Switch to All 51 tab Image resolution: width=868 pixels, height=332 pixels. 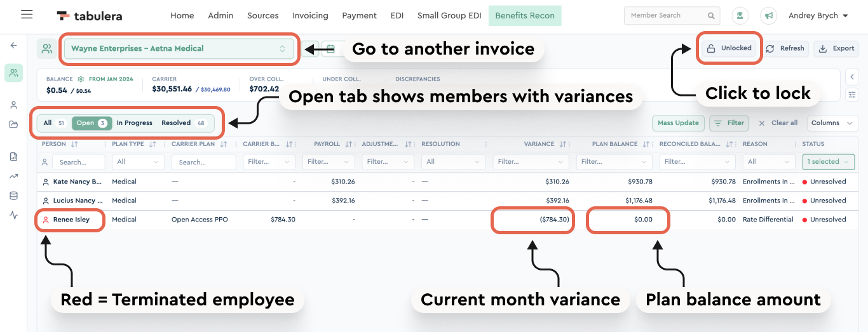pyautogui.click(x=55, y=123)
